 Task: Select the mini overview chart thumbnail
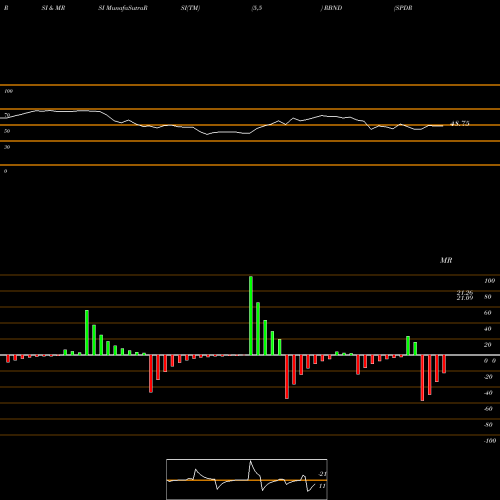(247, 479)
